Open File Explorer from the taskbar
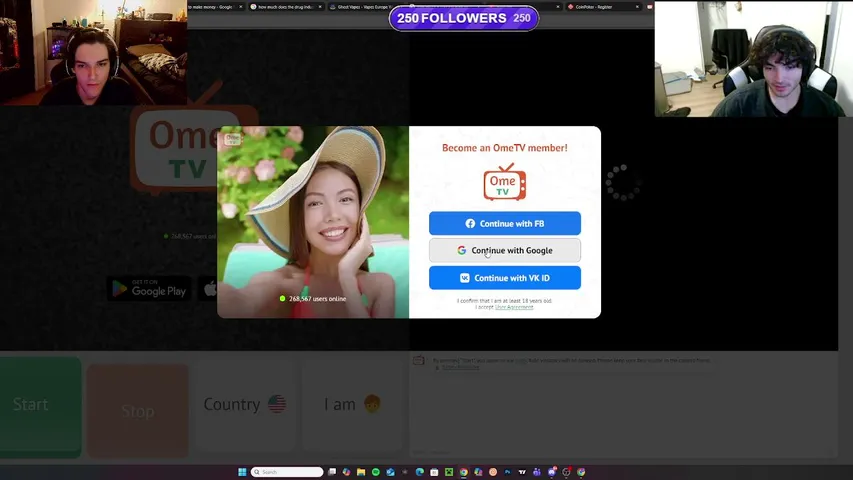853x480 pixels. [x=361, y=472]
